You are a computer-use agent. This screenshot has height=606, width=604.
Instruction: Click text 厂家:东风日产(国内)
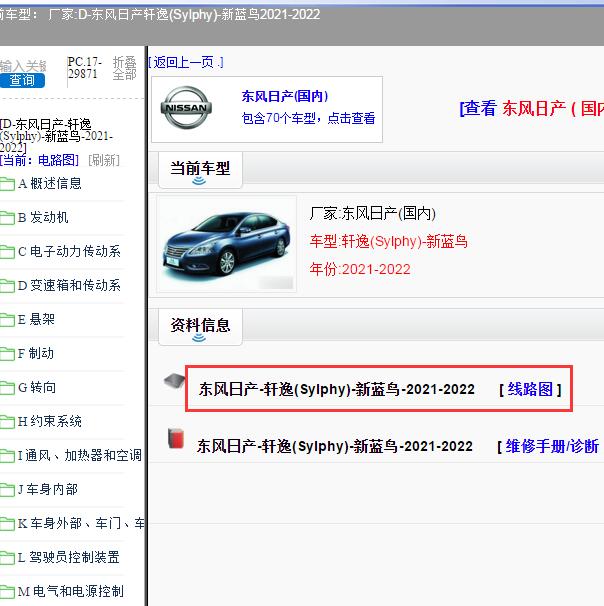tap(373, 213)
